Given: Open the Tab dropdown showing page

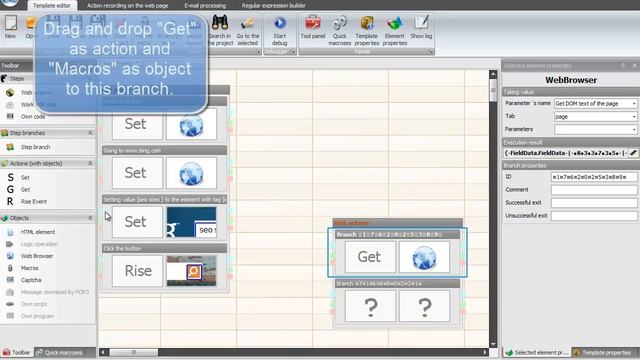Looking at the screenshot, I should point(634,117).
